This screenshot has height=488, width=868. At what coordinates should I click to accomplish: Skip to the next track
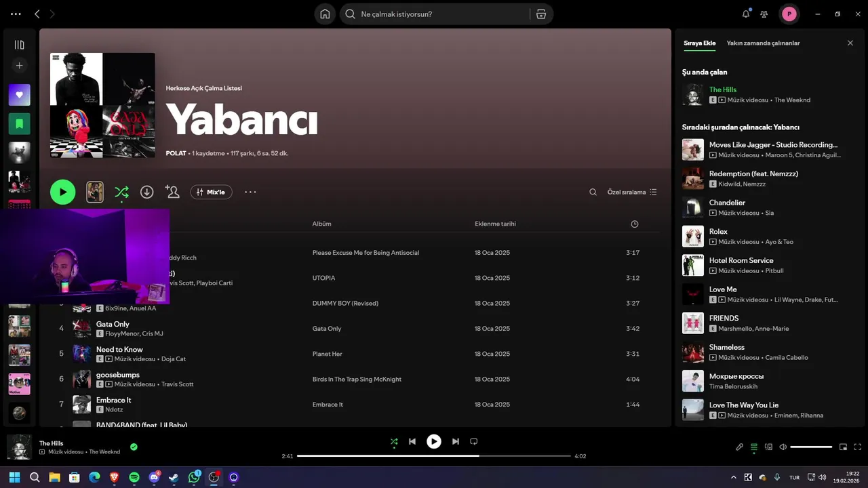pyautogui.click(x=456, y=441)
